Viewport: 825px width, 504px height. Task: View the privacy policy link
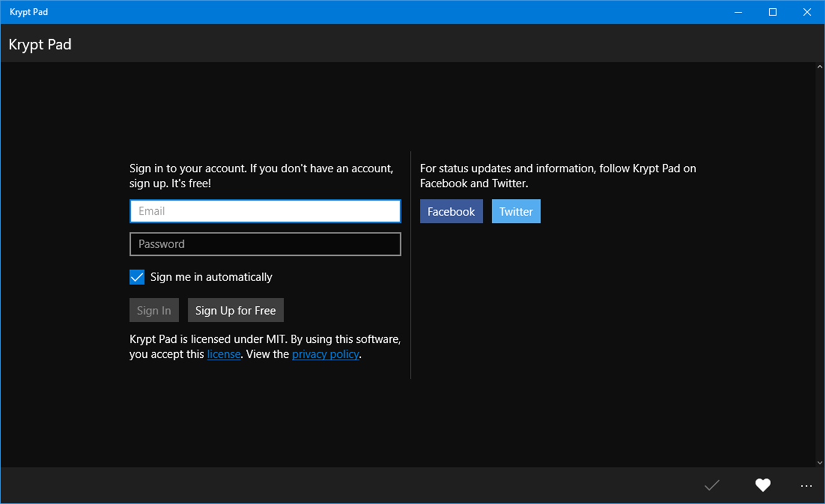(325, 354)
